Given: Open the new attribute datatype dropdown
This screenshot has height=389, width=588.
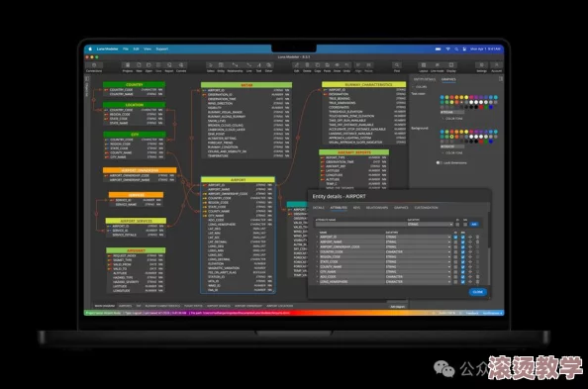Looking at the screenshot, I should [x=430, y=225].
